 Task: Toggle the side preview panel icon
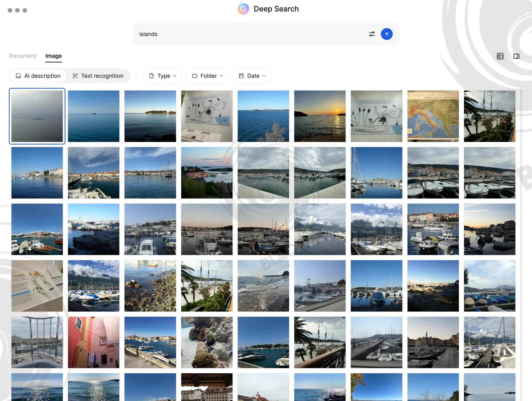coord(516,56)
